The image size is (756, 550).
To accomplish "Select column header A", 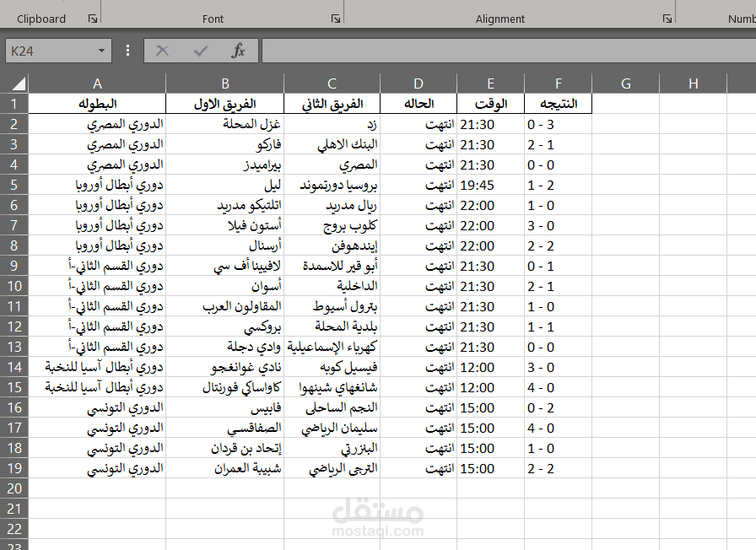I will pyautogui.click(x=97, y=83).
